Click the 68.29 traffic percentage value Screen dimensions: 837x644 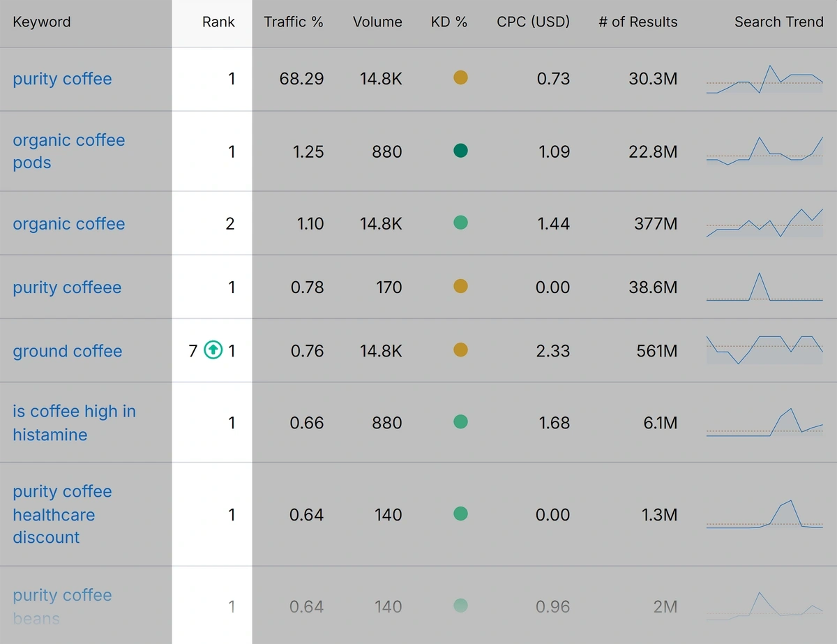click(x=301, y=79)
